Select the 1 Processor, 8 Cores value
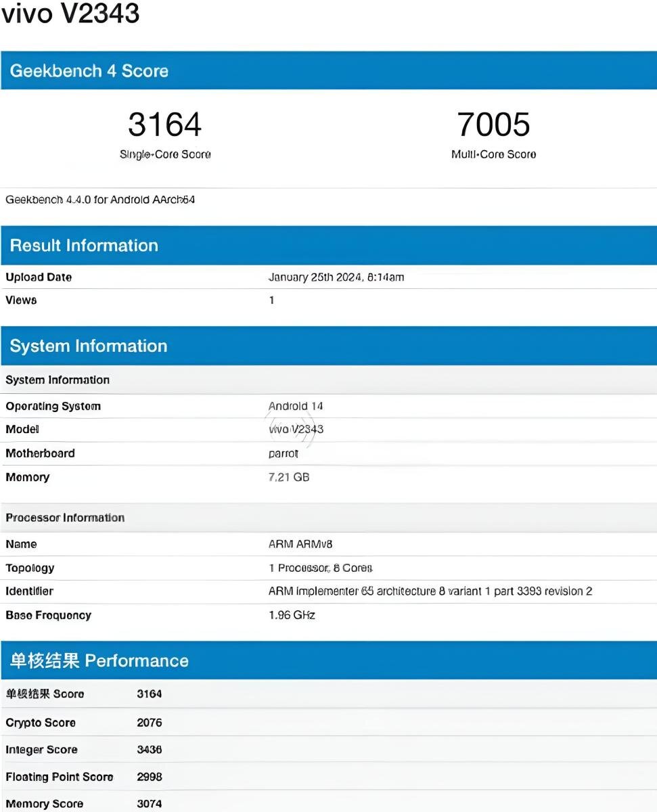657x812 pixels. pos(321,568)
